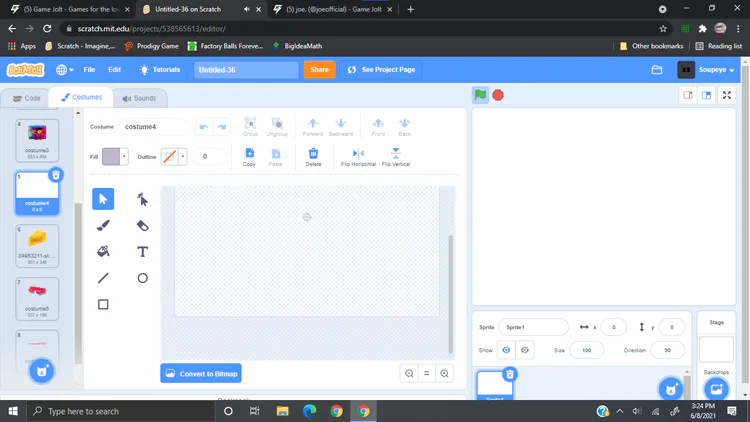
Task: Select the Line tool
Action: click(x=103, y=278)
